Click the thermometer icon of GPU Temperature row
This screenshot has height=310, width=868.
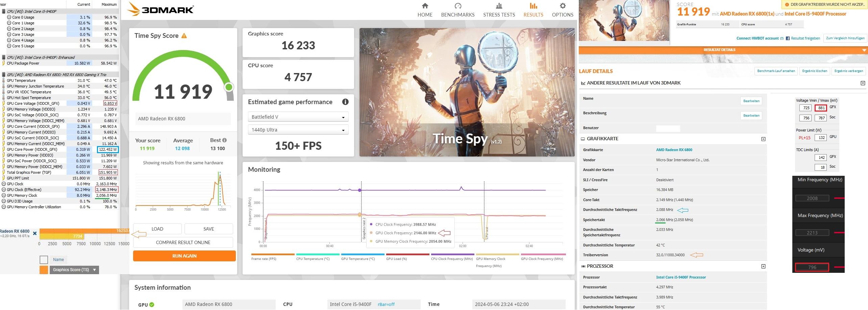click(3, 80)
